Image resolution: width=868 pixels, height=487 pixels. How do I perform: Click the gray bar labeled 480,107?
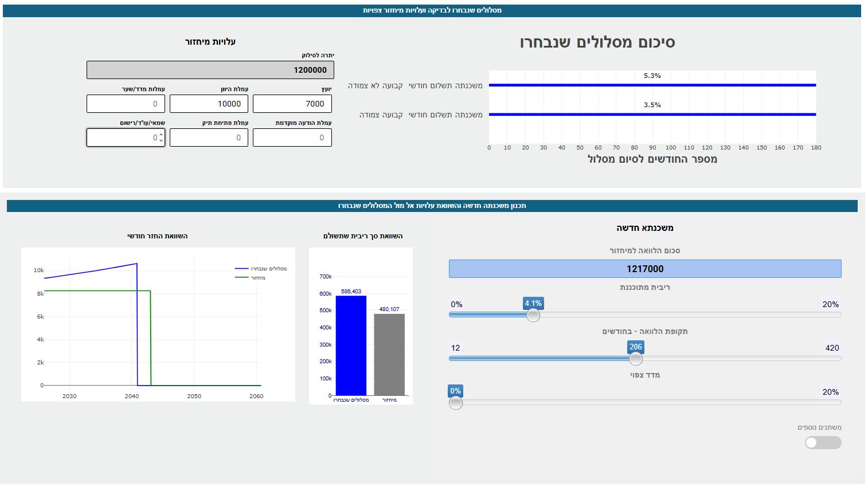[x=389, y=354]
